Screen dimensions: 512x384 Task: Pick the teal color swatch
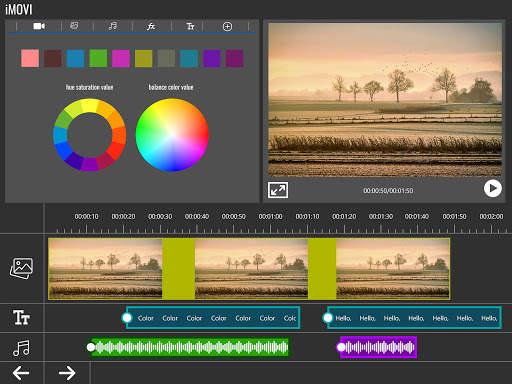point(189,58)
